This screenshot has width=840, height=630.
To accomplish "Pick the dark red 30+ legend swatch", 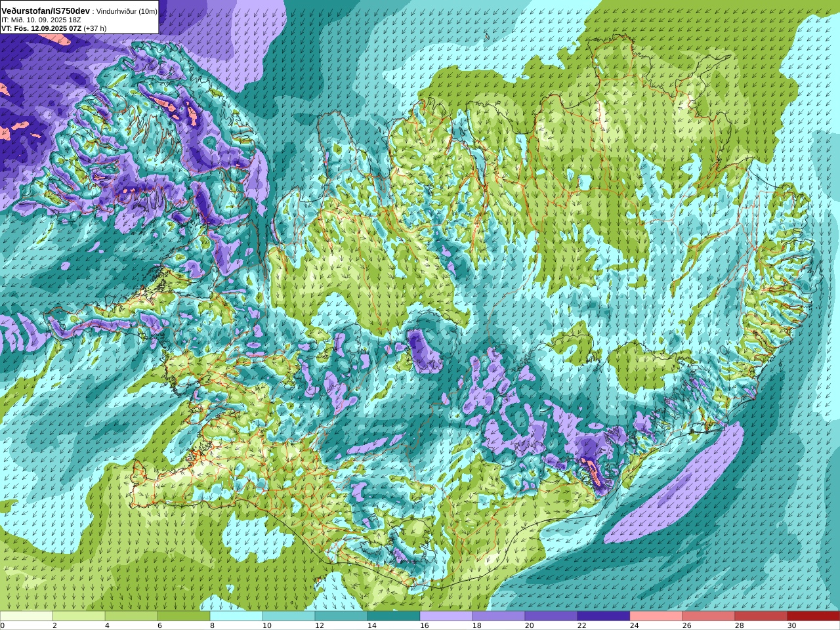I will (814, 616).
